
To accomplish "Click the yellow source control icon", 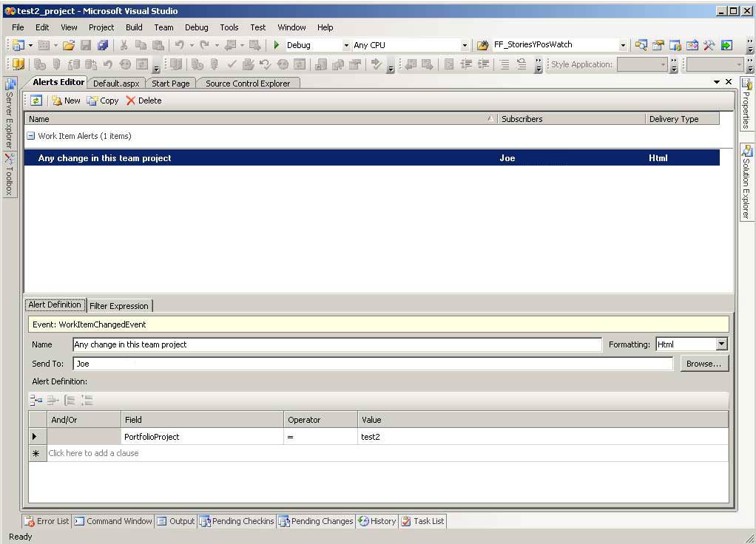I will click(x=18, y=64).
